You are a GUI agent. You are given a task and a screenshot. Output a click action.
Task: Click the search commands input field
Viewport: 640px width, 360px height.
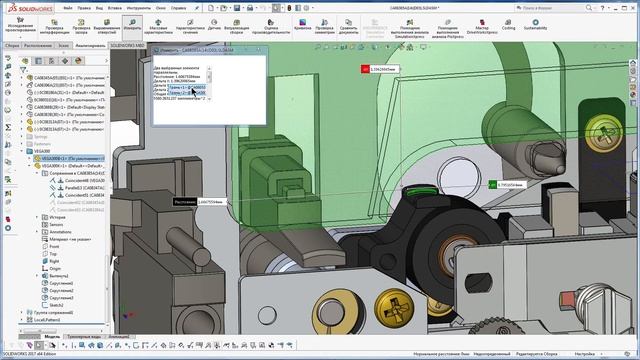click(549, 8)
